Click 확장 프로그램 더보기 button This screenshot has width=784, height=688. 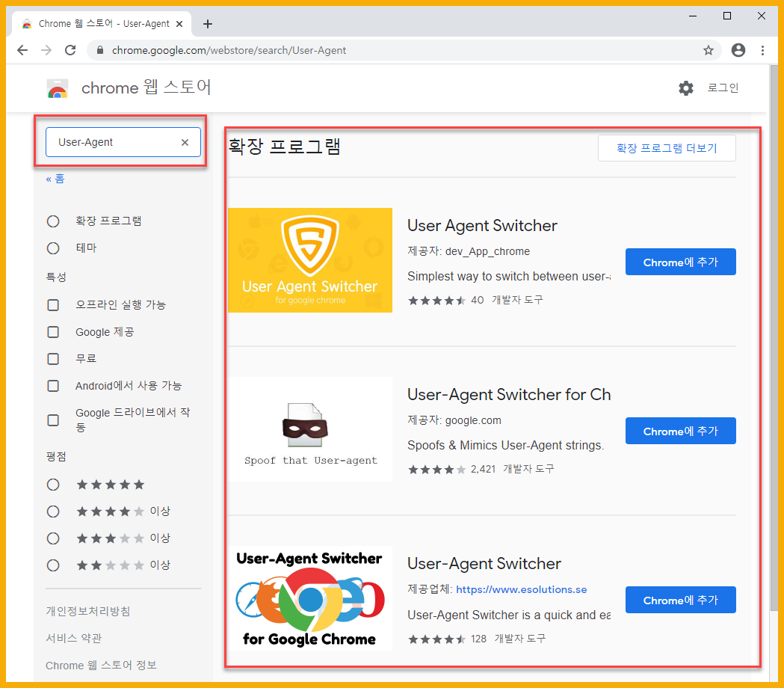[x=667, y=148]
